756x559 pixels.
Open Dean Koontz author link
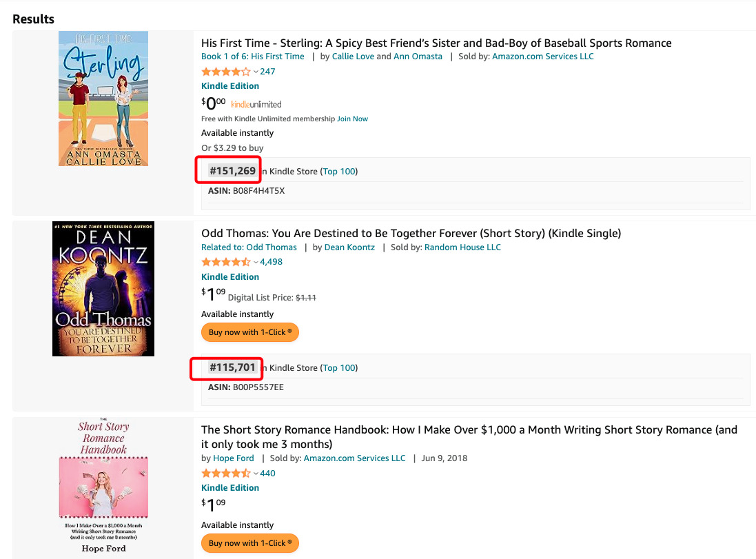[349, 247]
